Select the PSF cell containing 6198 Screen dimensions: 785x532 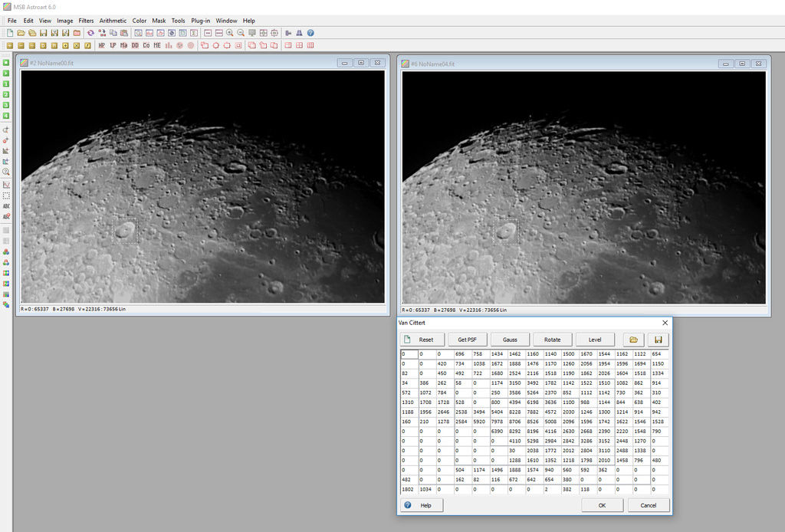[534, 402]
